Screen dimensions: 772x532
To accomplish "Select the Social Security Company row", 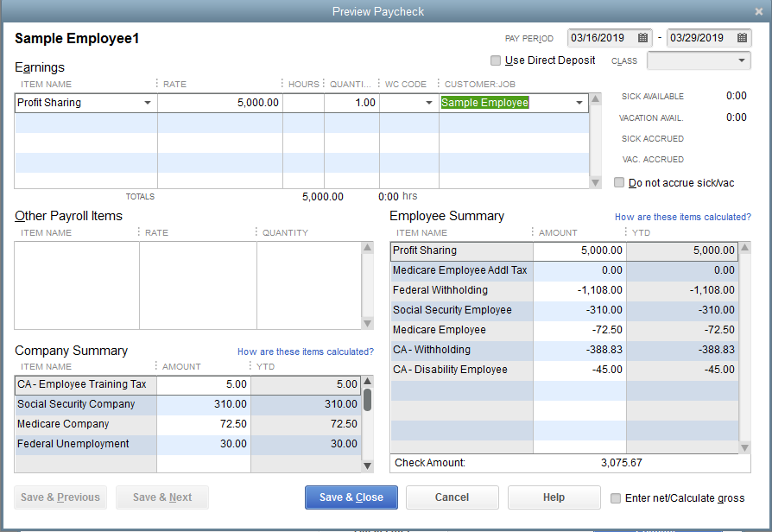I will pos(84,404).
